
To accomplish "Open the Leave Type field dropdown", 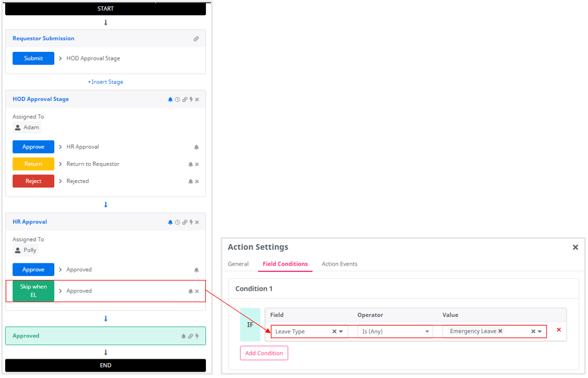I will pyautogui.click(x=341, y=331).
